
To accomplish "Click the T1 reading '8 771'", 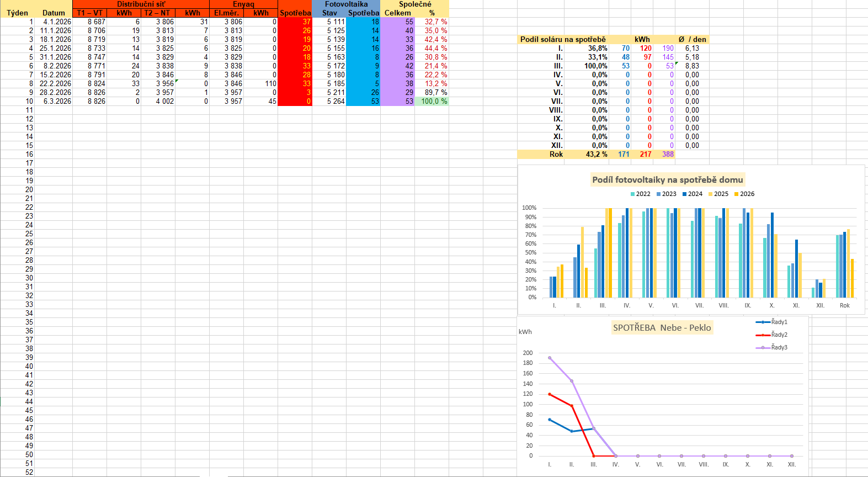I will (89, 66).
